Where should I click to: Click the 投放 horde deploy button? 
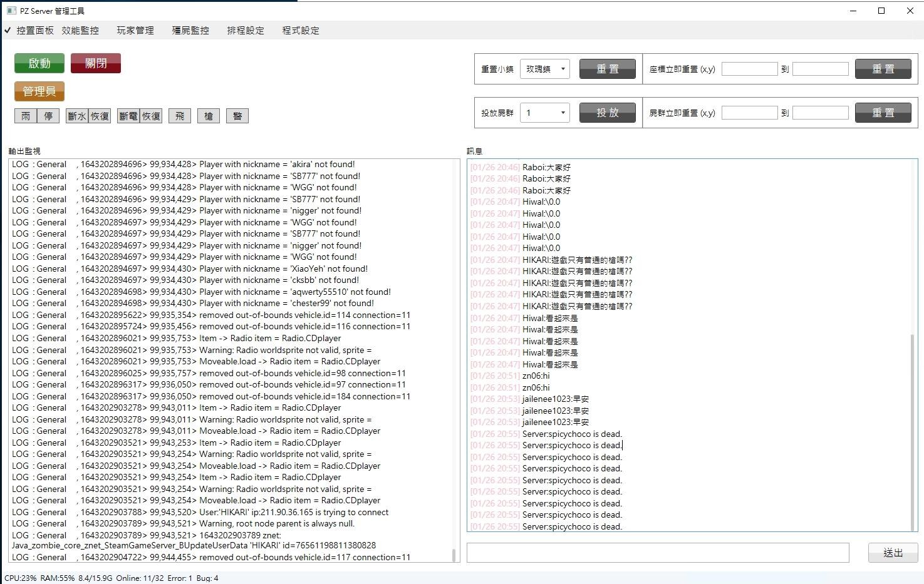point(607,113)
